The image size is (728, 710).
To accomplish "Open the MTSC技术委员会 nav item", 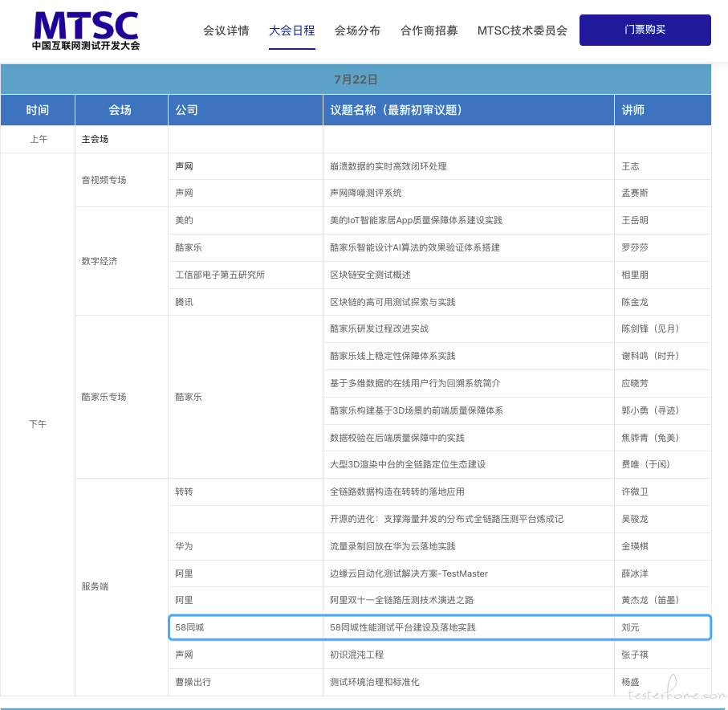I will click(x=523, y=31).
